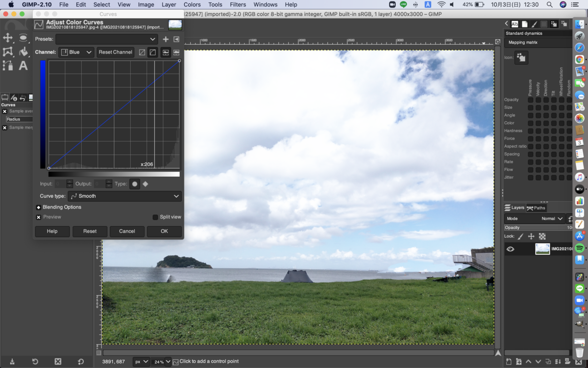This screenshot has height=368, width=588.
Task: Toggle Color Tilt cell in mapping matrix
Action: (x=554, y=123)
